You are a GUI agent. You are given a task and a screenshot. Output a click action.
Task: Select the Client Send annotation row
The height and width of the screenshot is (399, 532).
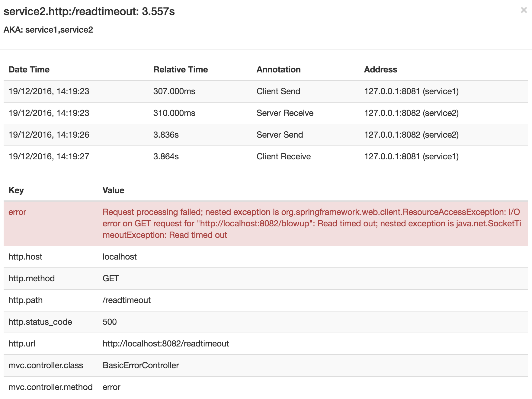[x=278, y=91]
